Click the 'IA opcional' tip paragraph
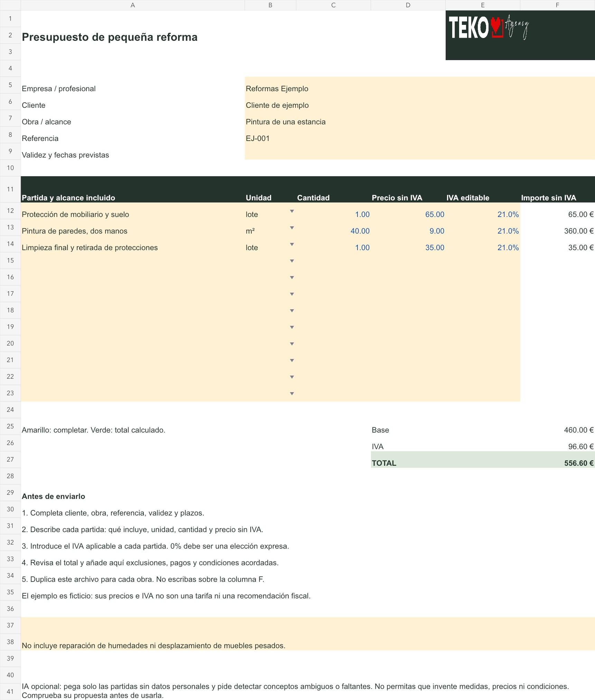Screen dimensions: 595x700 click(295, 691)
